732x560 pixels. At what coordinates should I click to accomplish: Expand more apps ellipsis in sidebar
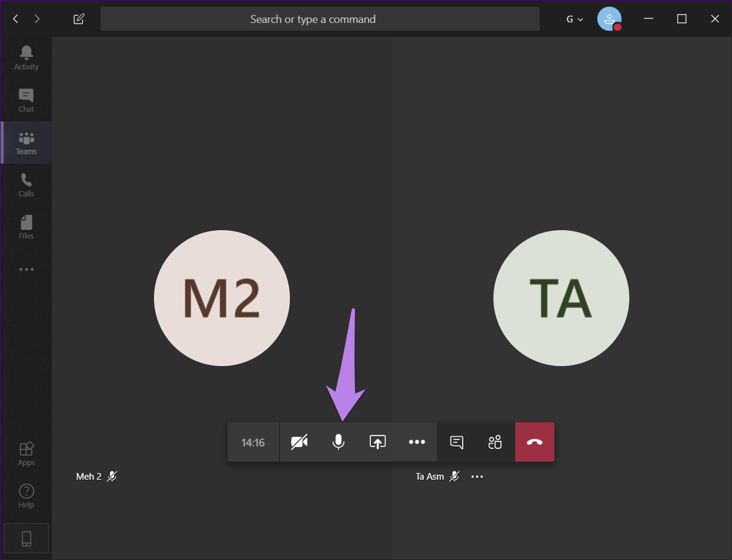pos(26,269)
